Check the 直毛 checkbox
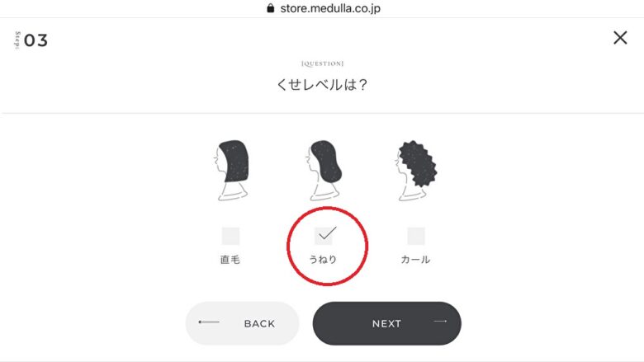 230,236
